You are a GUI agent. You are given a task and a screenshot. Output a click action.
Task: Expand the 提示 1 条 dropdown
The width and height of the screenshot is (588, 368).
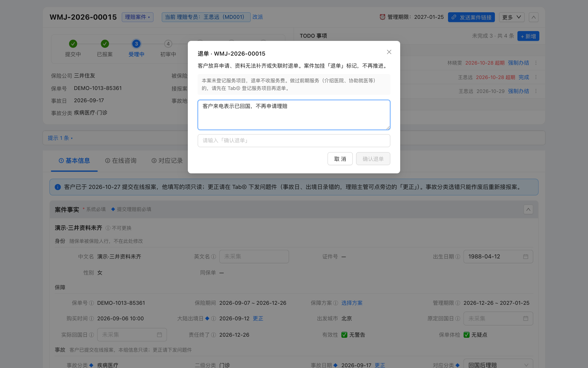(x=60, y=138)
